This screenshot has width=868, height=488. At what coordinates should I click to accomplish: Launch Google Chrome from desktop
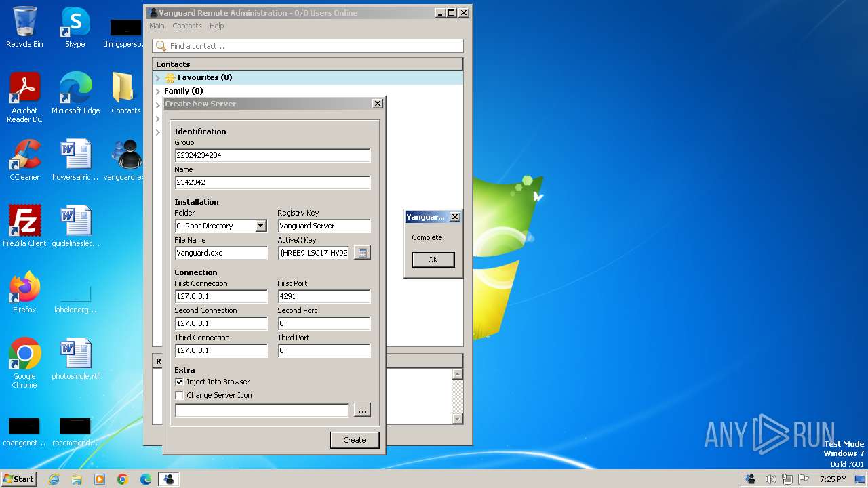coord(24,363)
